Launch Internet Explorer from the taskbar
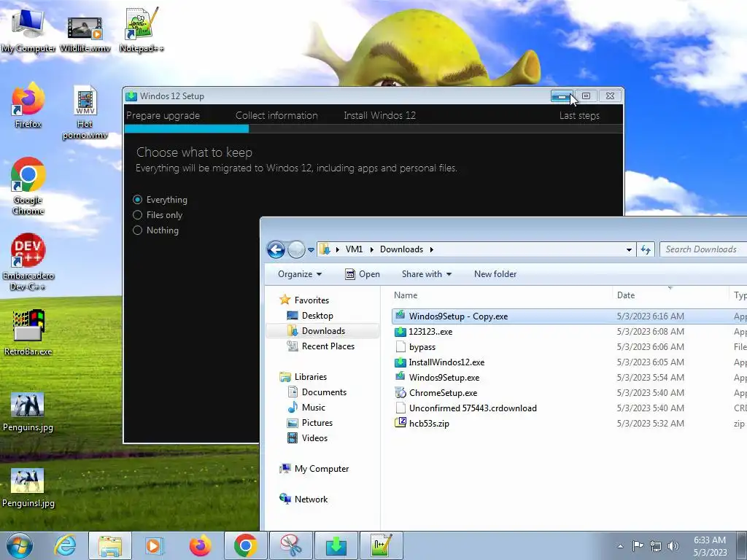This screenshot has width=747, height=560. 65,545
